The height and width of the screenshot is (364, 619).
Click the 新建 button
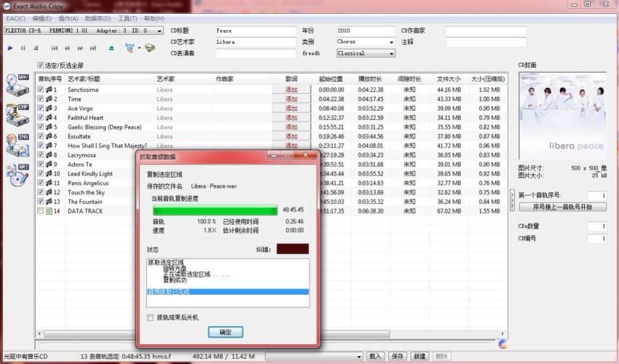click(419, 356)
